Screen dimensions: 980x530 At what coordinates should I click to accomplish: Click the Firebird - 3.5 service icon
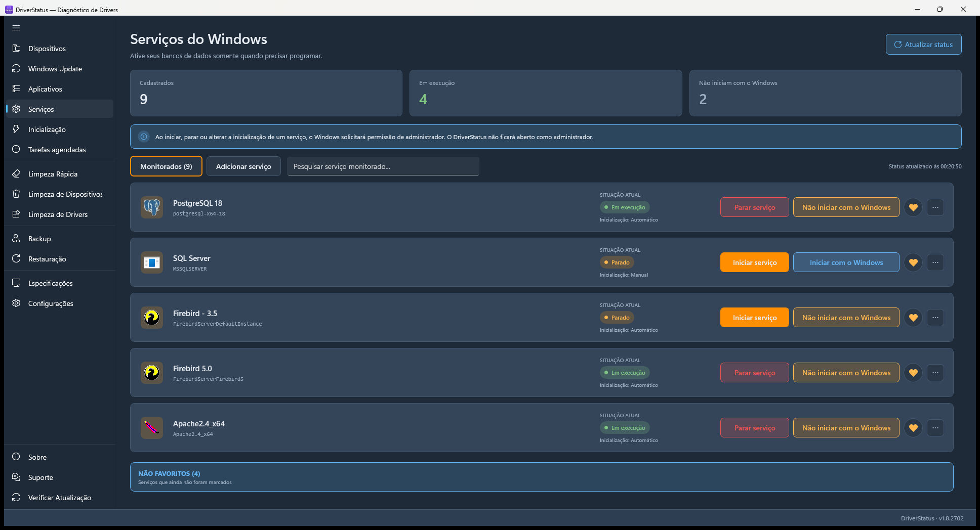point(152,318)
